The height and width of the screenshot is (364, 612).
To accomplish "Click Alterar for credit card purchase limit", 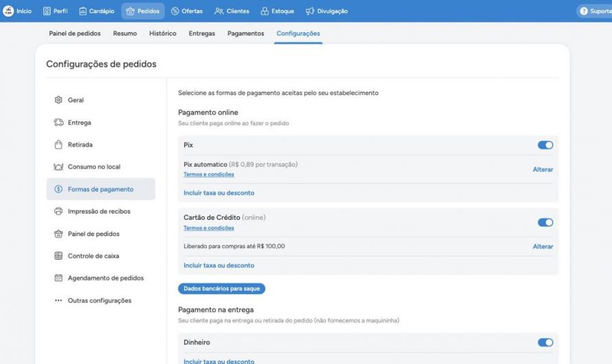I will coord(543,247).
